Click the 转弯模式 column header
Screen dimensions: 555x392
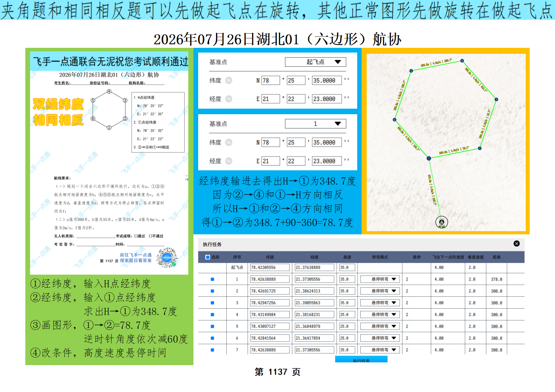point(380,257)
